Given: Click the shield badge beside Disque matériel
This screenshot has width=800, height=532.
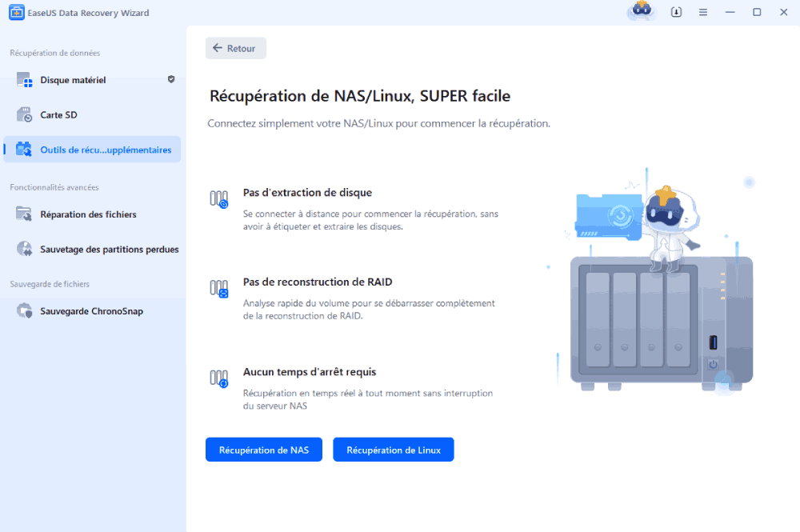Looking at the screenshot, I should 171,79.
